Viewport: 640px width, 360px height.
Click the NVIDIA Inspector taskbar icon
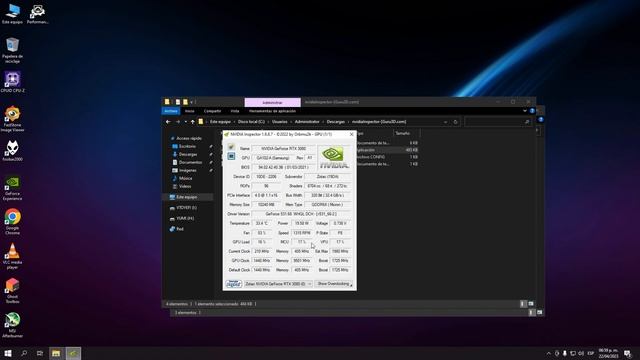coord(73,353)
